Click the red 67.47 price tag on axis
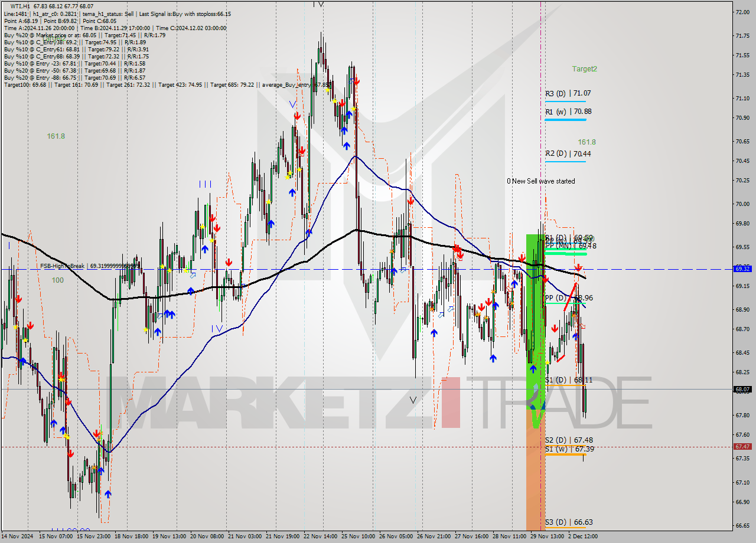The width and height of the screenshot is (756, 543). click(x=742, y=447)
